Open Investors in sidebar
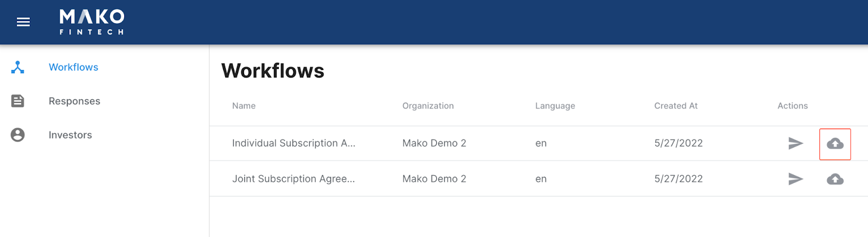The height and width of the screenshot is (237, 868). pyautogui.click(x=70, y=135)
